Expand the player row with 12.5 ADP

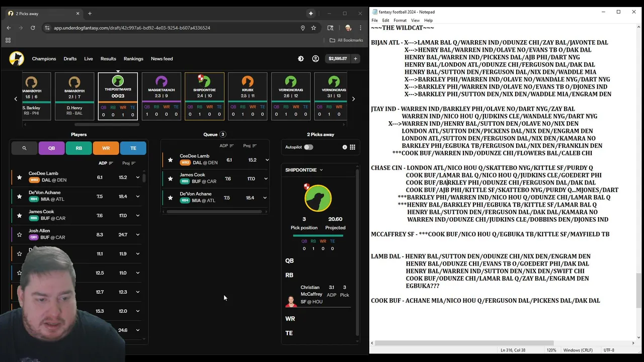click(x=137, y=273)
